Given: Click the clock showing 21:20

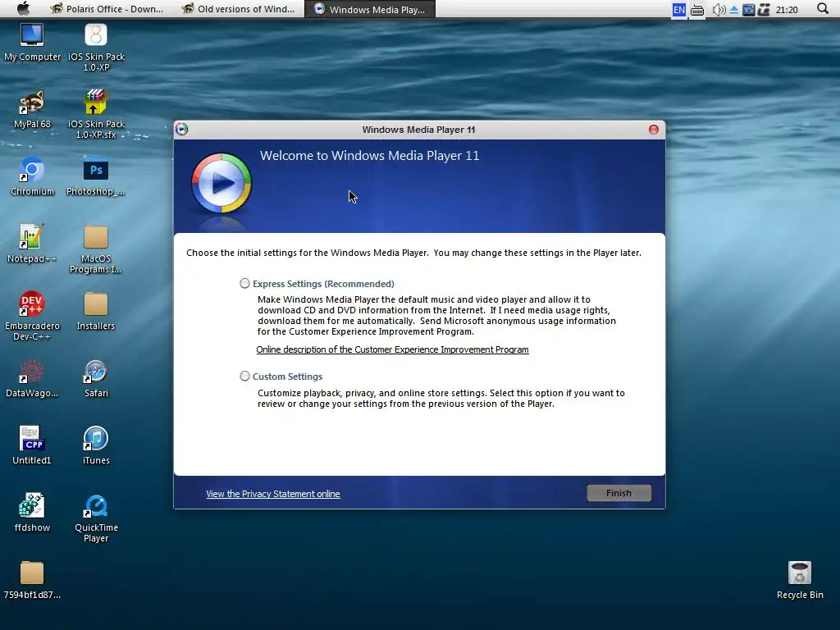Looking at the screenshot, I should tap(787, 10).
